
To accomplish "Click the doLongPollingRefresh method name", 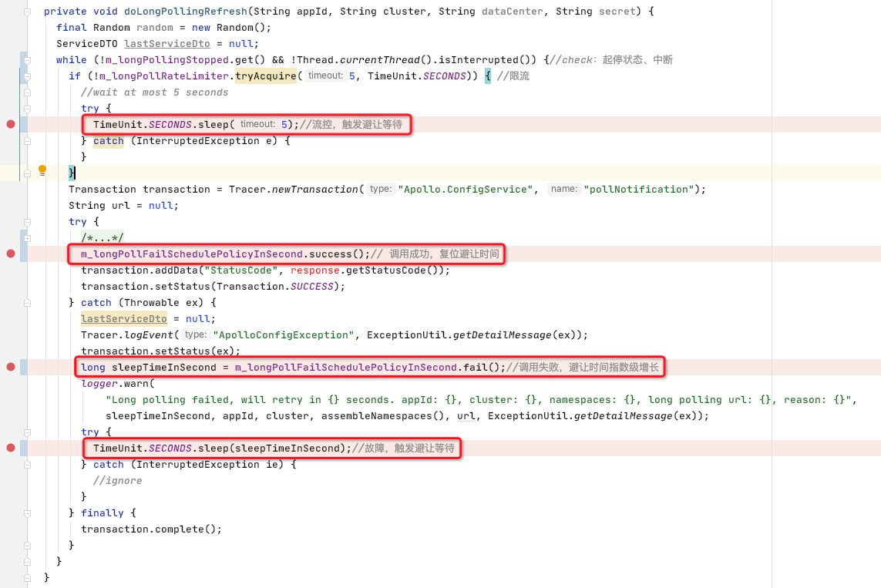I will pos(186,12).
